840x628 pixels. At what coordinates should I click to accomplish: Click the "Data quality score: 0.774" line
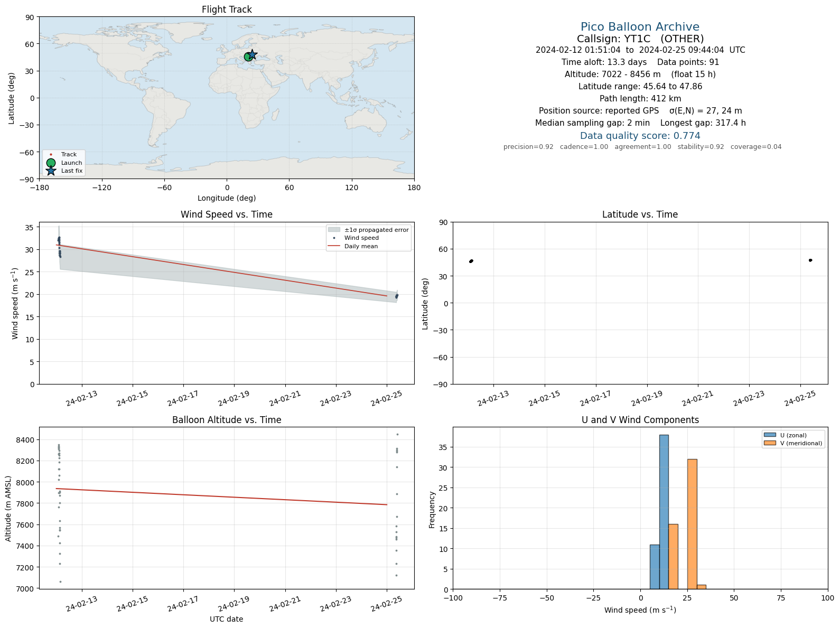point(640,136)
